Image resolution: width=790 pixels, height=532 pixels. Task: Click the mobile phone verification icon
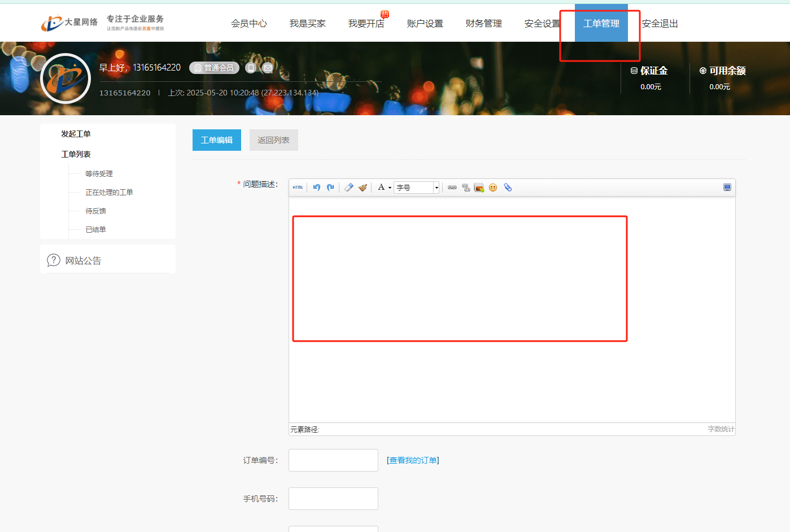pos(251,68)
